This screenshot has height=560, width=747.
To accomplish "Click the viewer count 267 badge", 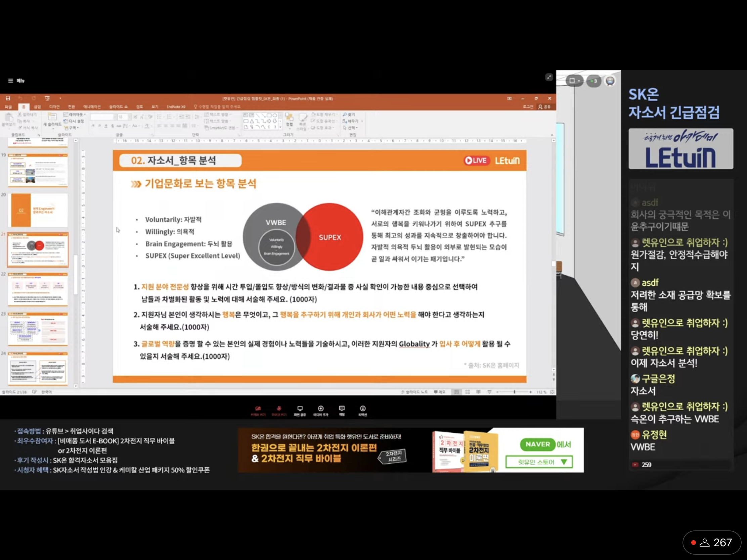I will pyautogui.click(x=712, y=543).
